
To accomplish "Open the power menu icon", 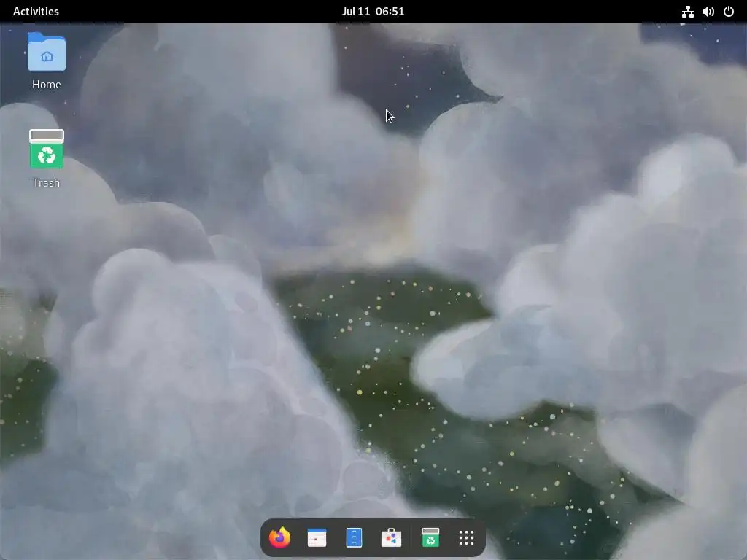I will (x=729, y=12).
